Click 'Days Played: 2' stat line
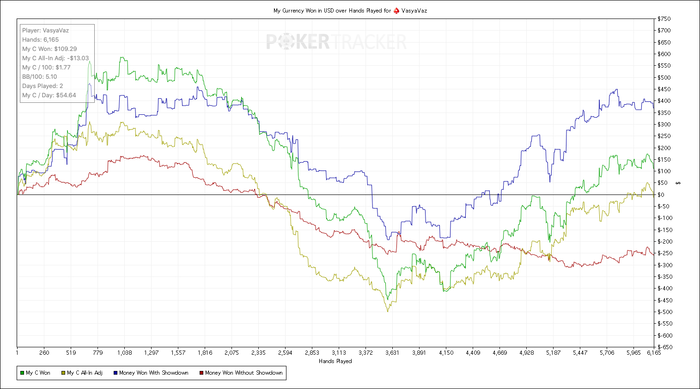This screenshot has width=700, height=389. tap(43, 86)
